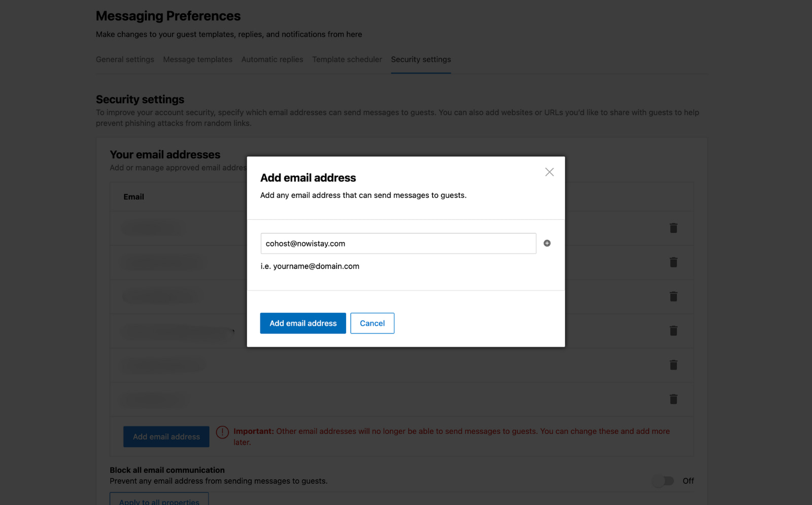This screenshot has width=812, height=505.
Task: Select the Security settings tab
Action: pos(420,59)
